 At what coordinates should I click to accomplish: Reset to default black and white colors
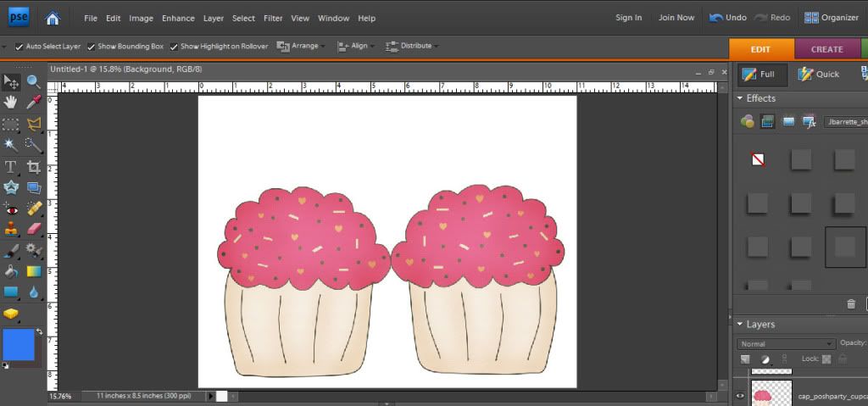(6, 365)
